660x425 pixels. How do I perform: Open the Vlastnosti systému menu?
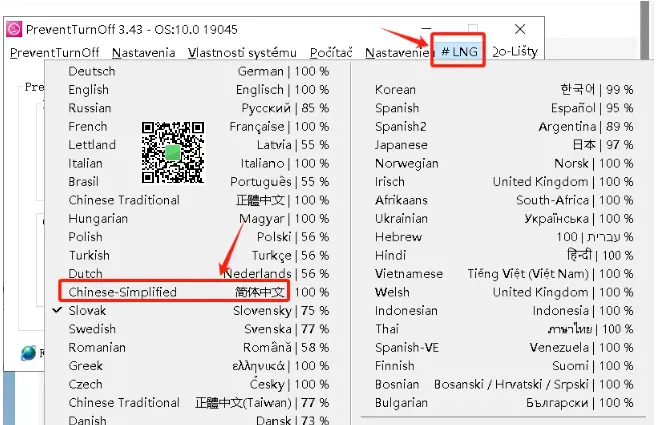point(242,53)
